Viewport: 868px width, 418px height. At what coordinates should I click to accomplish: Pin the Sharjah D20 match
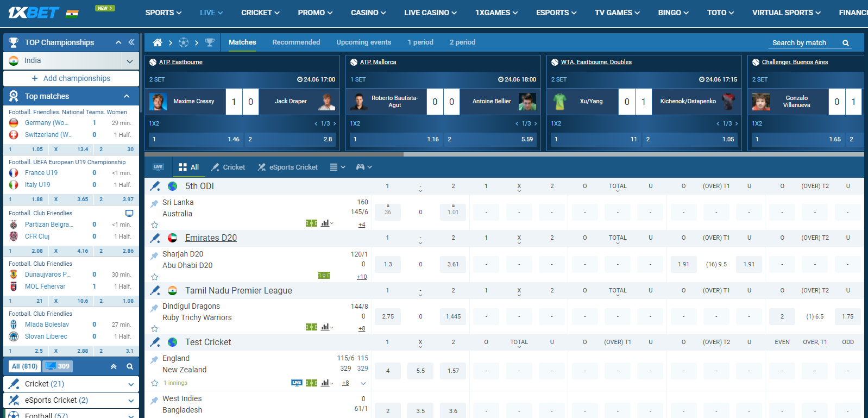pyautogui.click(x=154, y=255)
